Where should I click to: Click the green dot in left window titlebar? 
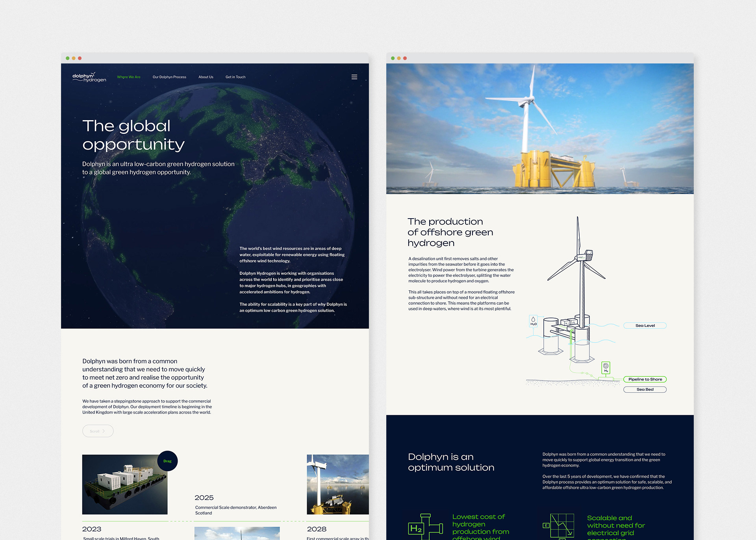point(68,58)
